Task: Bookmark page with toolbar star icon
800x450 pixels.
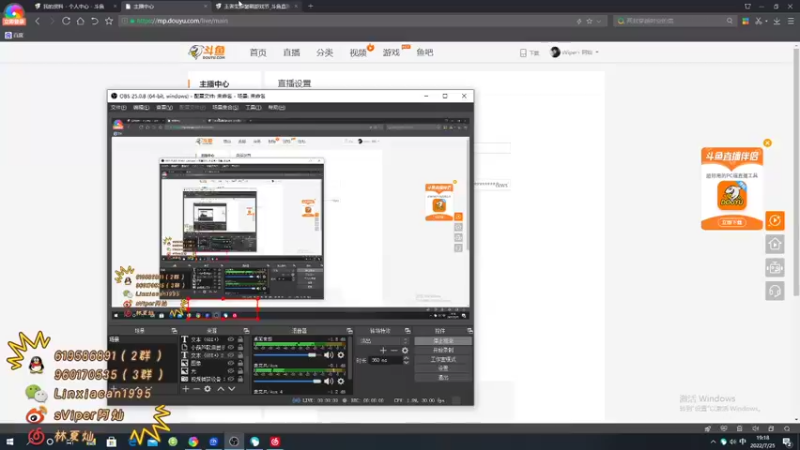Action: [x=109, y=21]
